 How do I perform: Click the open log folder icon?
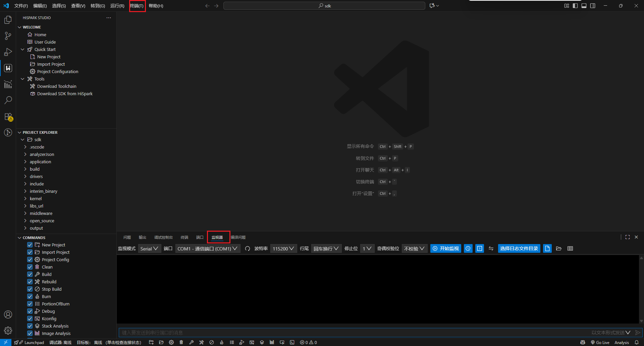559,248
